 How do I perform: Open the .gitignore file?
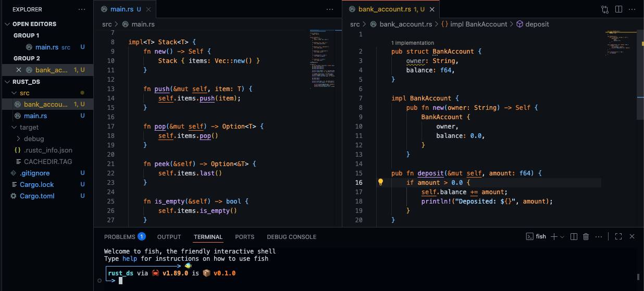pos(47,173)
